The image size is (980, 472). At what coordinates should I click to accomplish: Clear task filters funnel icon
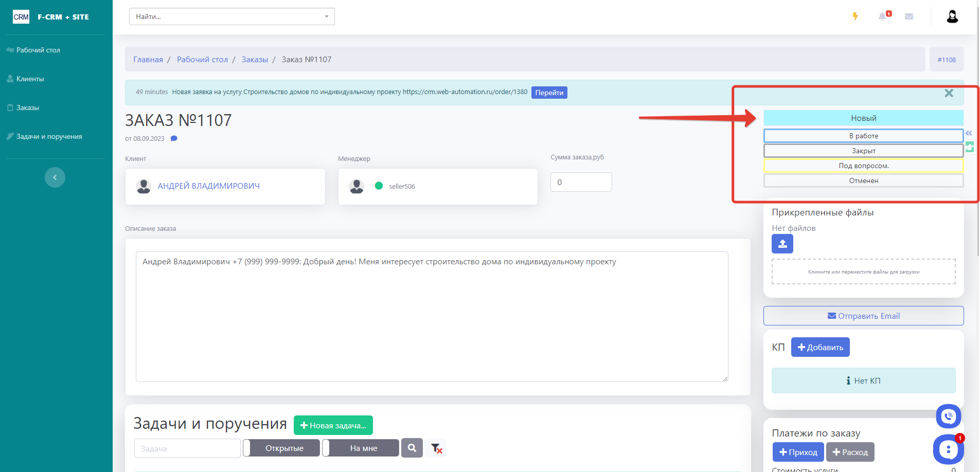[436, 448]
